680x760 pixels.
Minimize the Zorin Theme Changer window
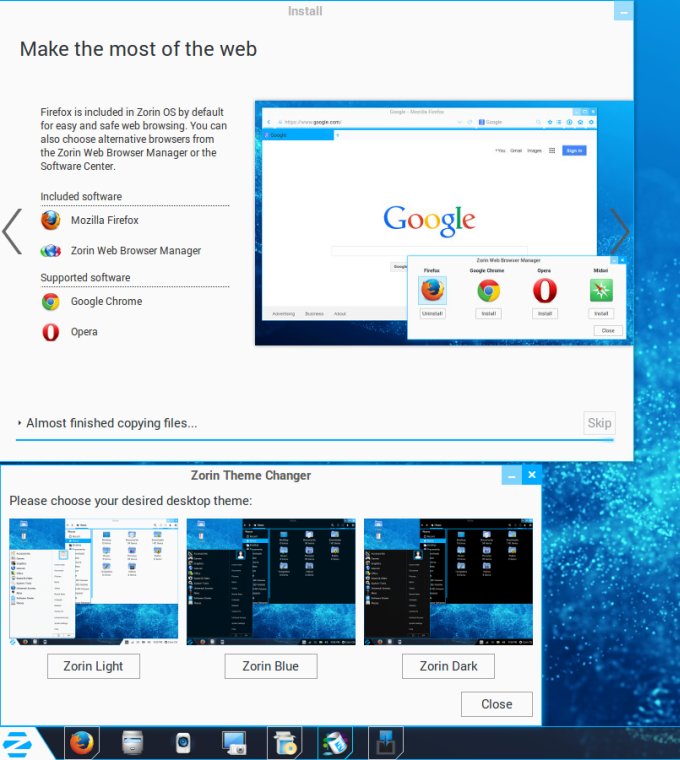512,475
